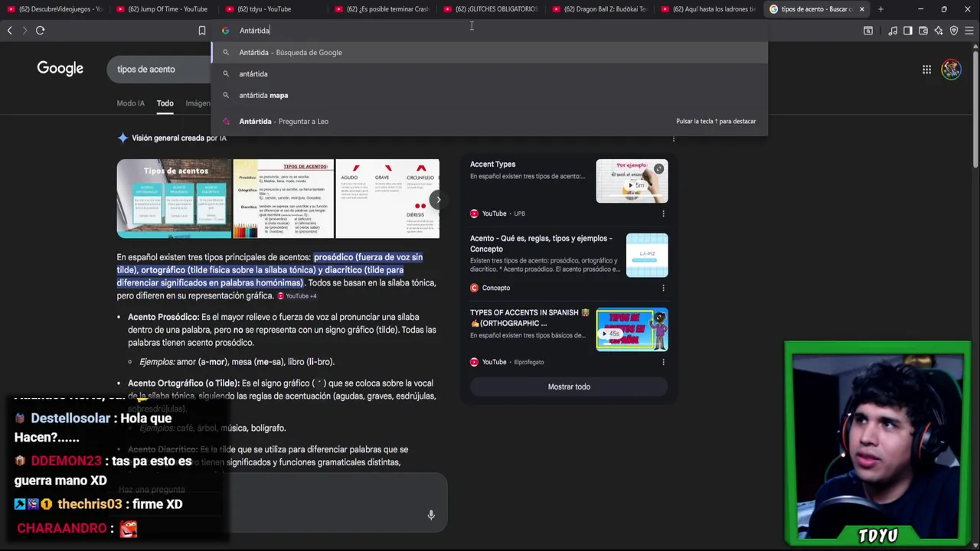Open the browser hamburger menu
Screen dimensions: 980x551
(x=969, y=31)
